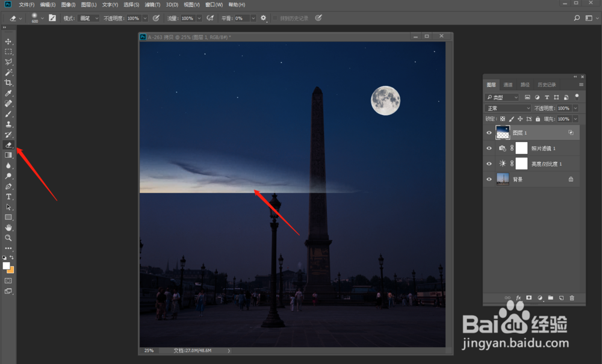This screenshot has width=602, height=364.
Task: Open the Edit Toolbar ellipsis menu
Action: point(8,248)
